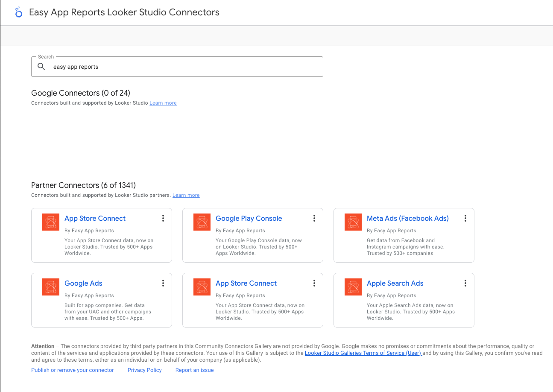Open Learn more link under Partner Connectors
The image size is (553, 392).
(x=186, y=195)
